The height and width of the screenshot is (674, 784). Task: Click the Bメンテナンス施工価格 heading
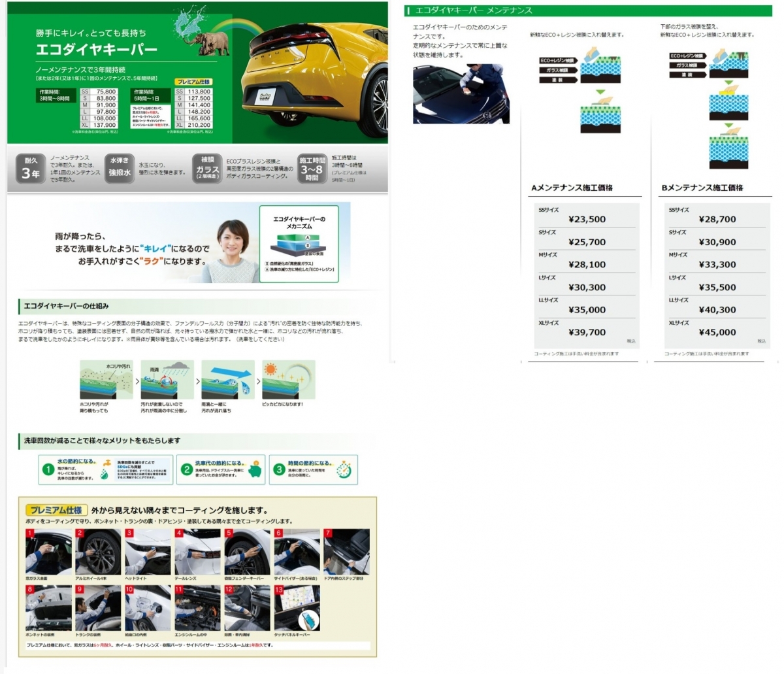click(702, 188)
